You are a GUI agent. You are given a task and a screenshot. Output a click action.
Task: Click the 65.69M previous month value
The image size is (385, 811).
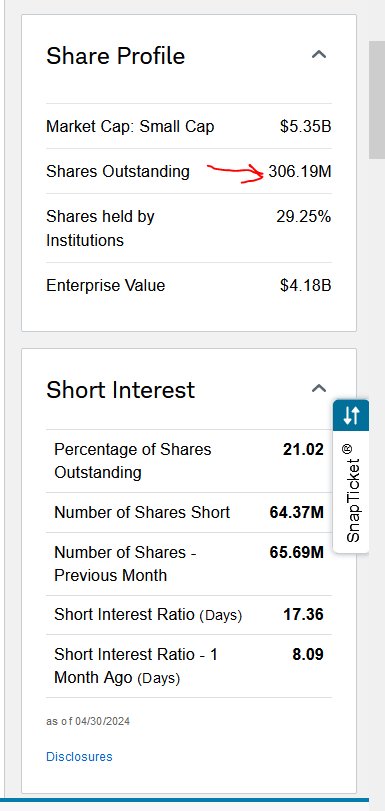click(x=297, y=552)
